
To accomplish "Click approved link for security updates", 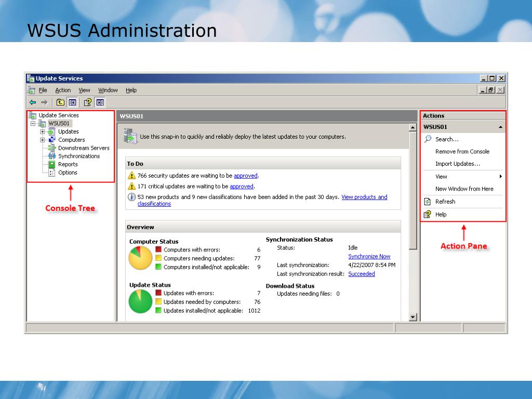I will 246,176.
